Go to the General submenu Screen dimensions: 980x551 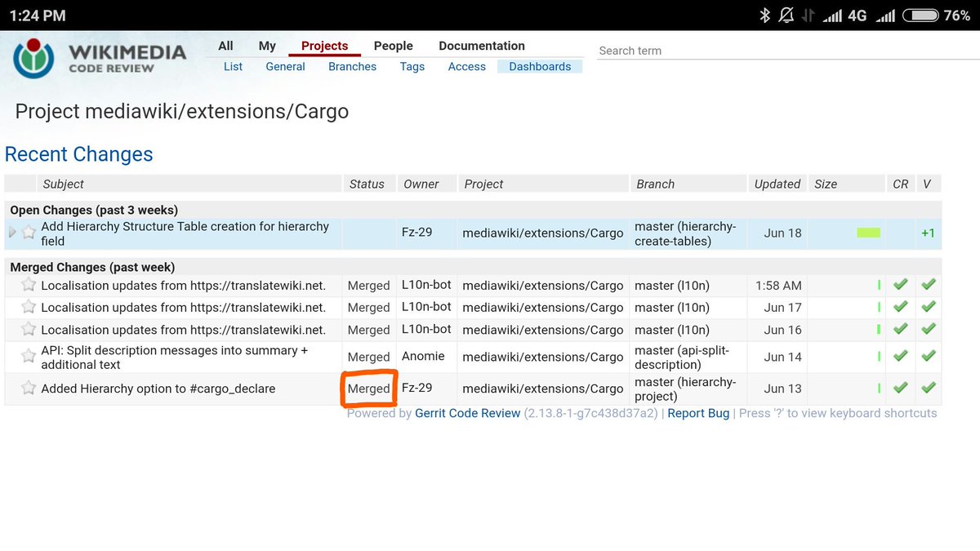(285, 66)
